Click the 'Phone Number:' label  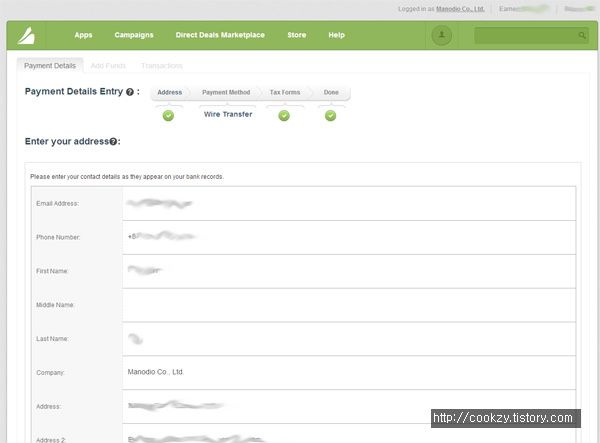[58, 237]
